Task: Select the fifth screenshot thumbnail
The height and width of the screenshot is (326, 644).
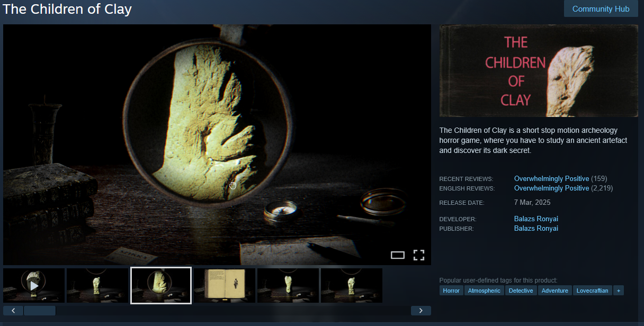Action: (x=288, y=286)
